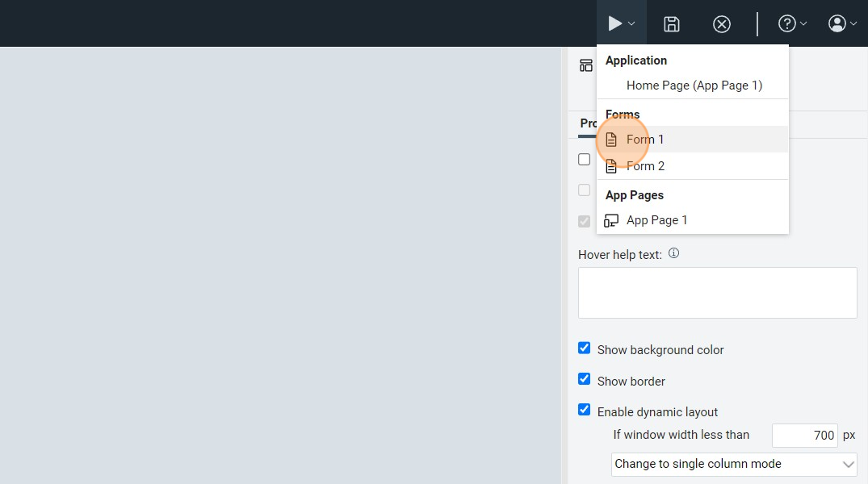Click the circled X close icon in toolbar
This screenshot has width=868, height=484.
pyautogui.click(x=721, y=23)
